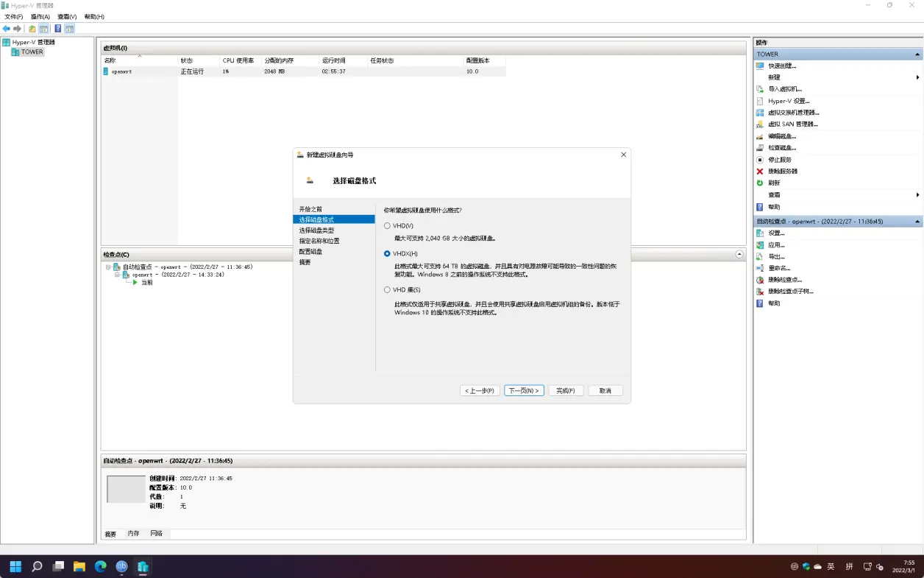Image resolution: width=924 pixels, height=578 pixels.
Task: Go to 选择磁盘类型 wizard step
Action: [x=316, y=230]
